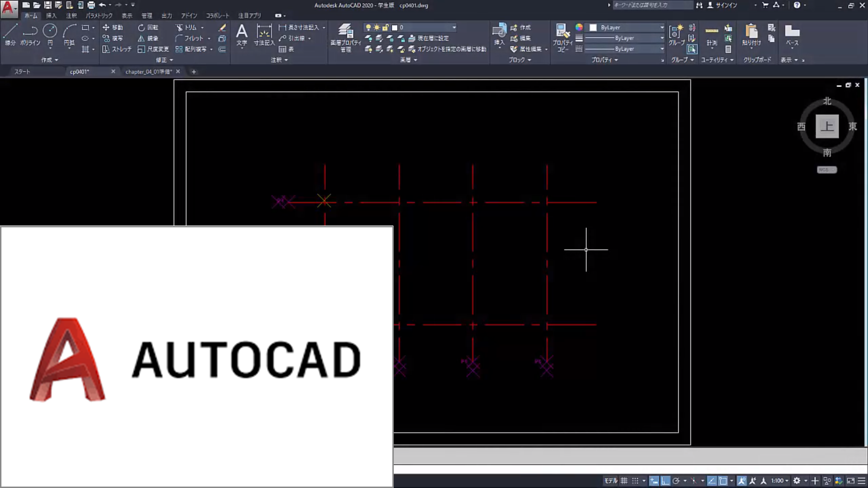This screenshot has width=868, height=488.
Task: Toggle dynamic input in status bar
Action: pos(654,481)
